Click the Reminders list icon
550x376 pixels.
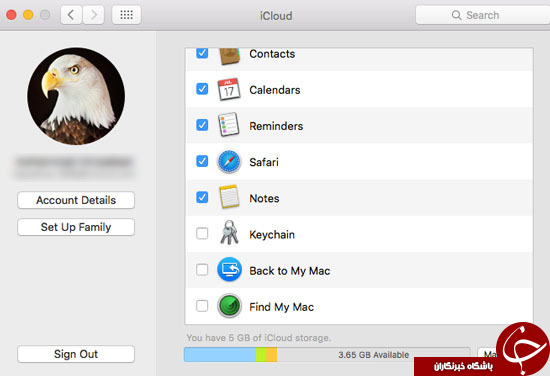click(229, 125)
